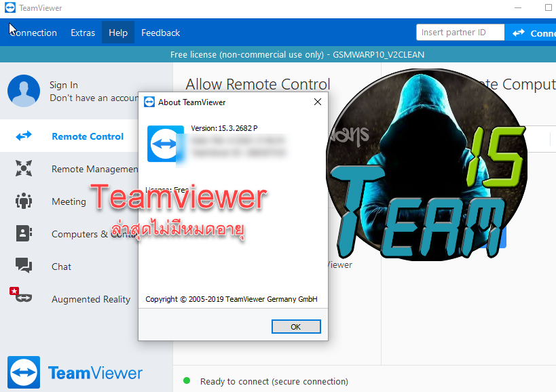Click the "Don't have an account" text

(x=94, y=98)
